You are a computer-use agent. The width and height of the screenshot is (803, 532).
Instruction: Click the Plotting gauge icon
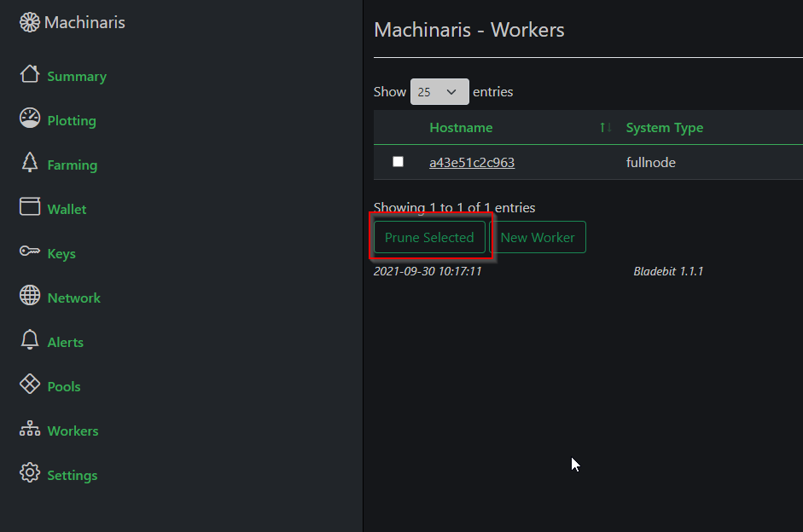pos(30,119)
